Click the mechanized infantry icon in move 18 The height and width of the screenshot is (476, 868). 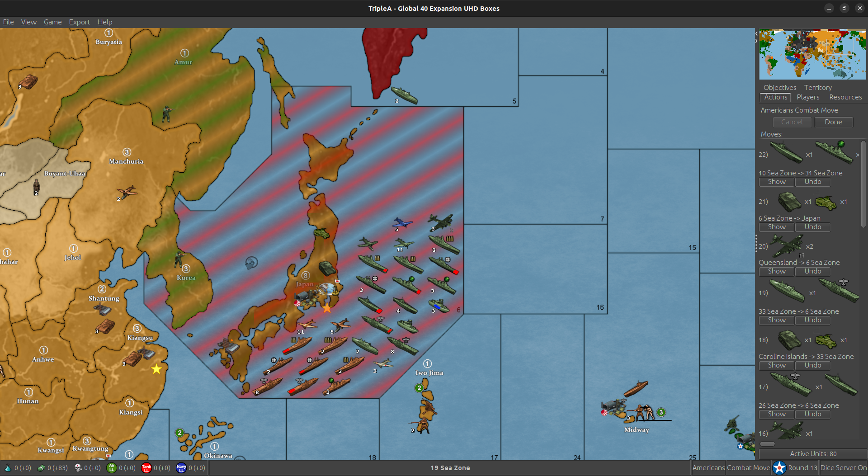[826, 340]
